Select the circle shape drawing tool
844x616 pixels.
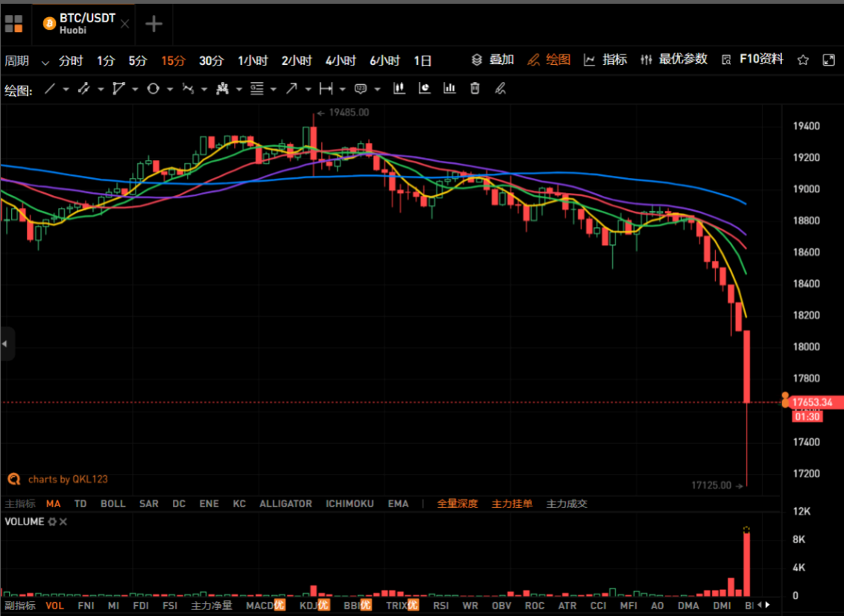coord(153,89)
